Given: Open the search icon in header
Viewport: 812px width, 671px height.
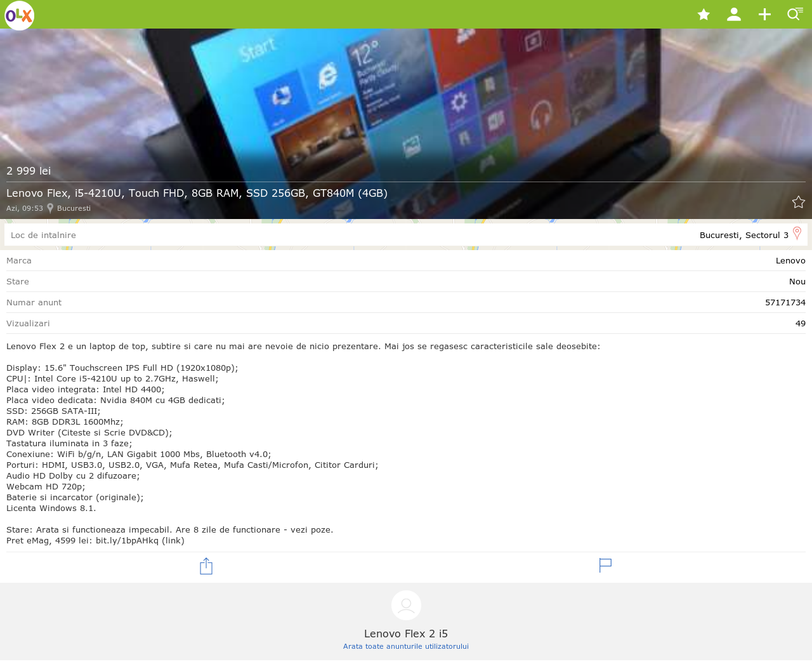Looking at the screenshot, I should click(794, 14).
